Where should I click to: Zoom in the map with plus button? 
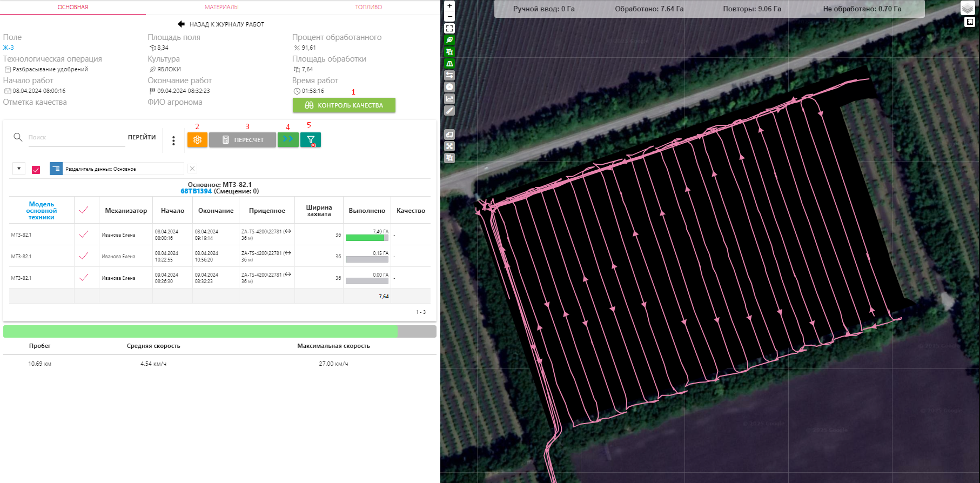(449, 6)
